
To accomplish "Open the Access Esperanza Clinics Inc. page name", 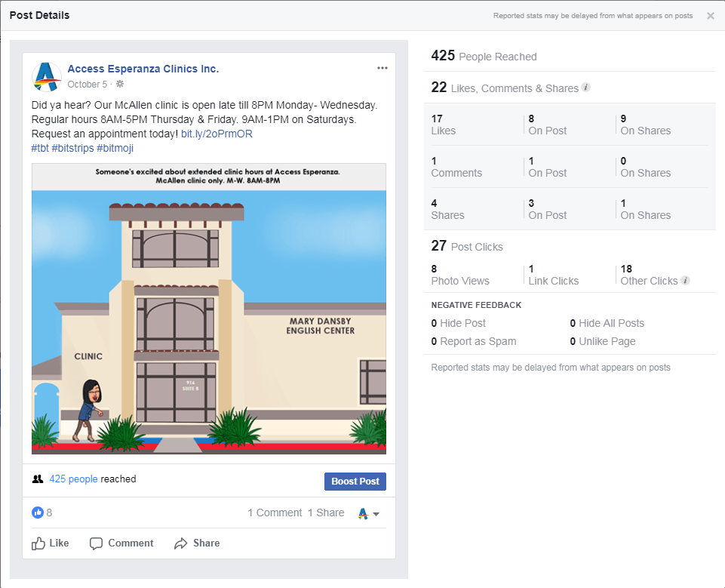I will [x=143, y=69].
